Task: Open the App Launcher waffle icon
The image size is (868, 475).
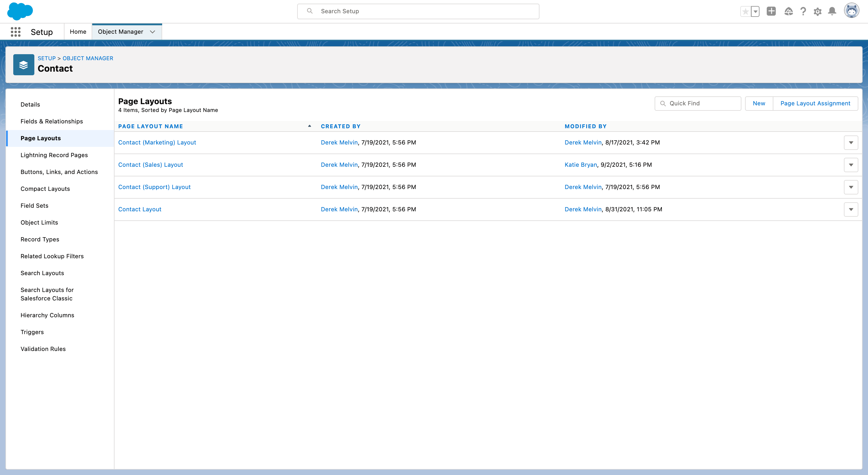Action: coord(15,32)
